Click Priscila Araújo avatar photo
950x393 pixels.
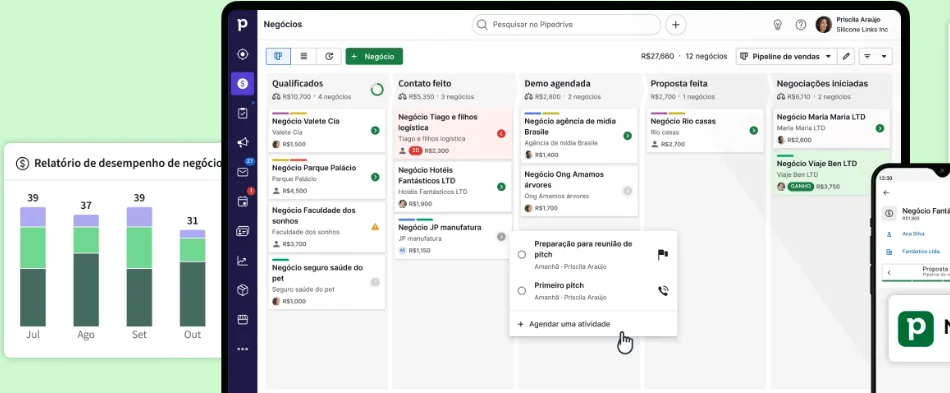pos(823,25)
